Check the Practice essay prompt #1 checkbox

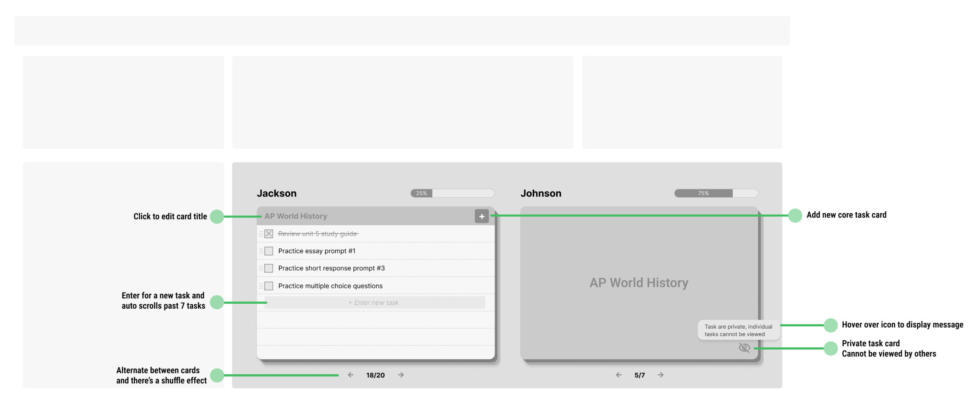click(269, 251)
